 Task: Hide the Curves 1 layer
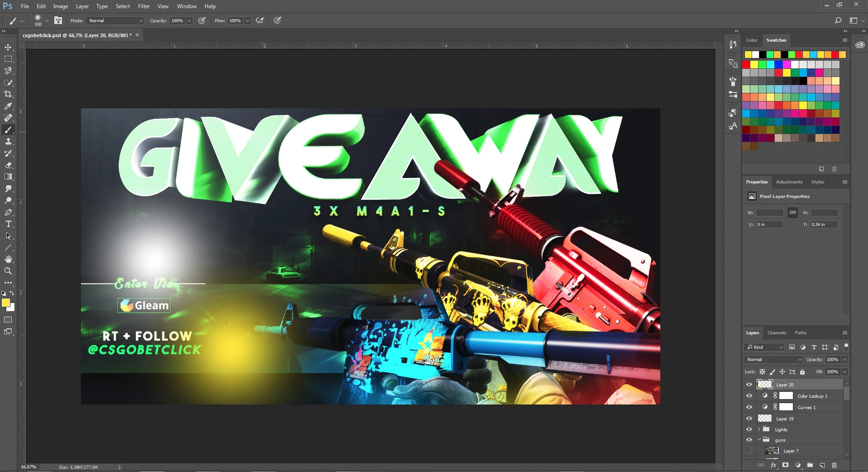pos(749,407)
